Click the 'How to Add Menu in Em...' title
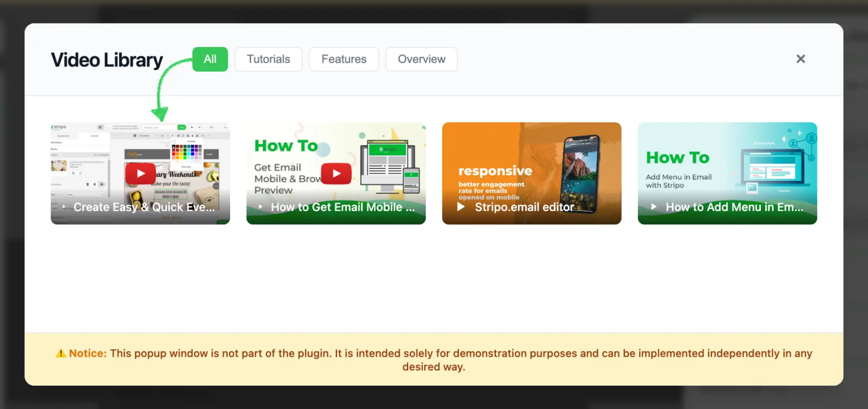The image size is (868, 409). point(734,207)
